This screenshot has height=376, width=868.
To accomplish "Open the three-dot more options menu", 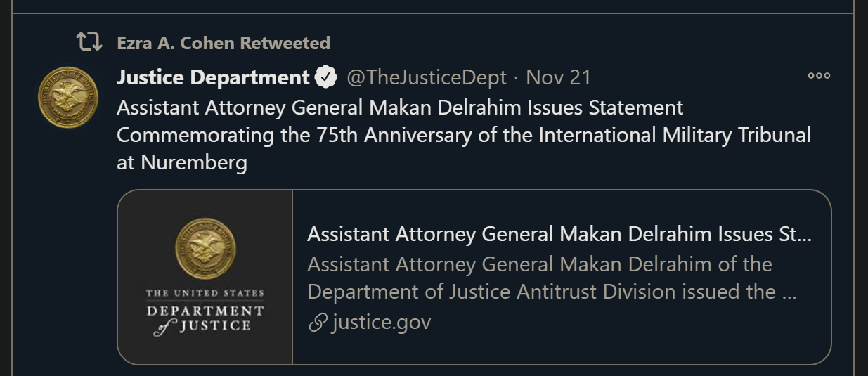I will pos(819,76).
